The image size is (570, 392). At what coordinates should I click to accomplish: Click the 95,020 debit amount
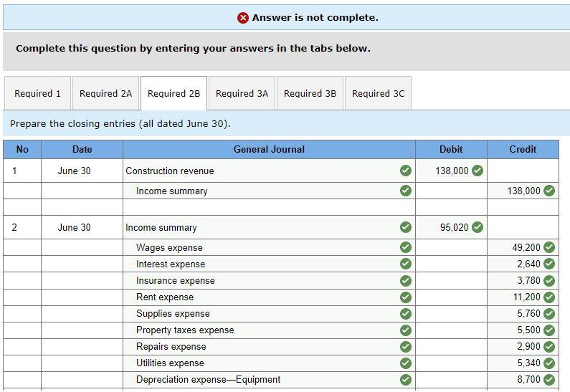click(x=454, y=227)
